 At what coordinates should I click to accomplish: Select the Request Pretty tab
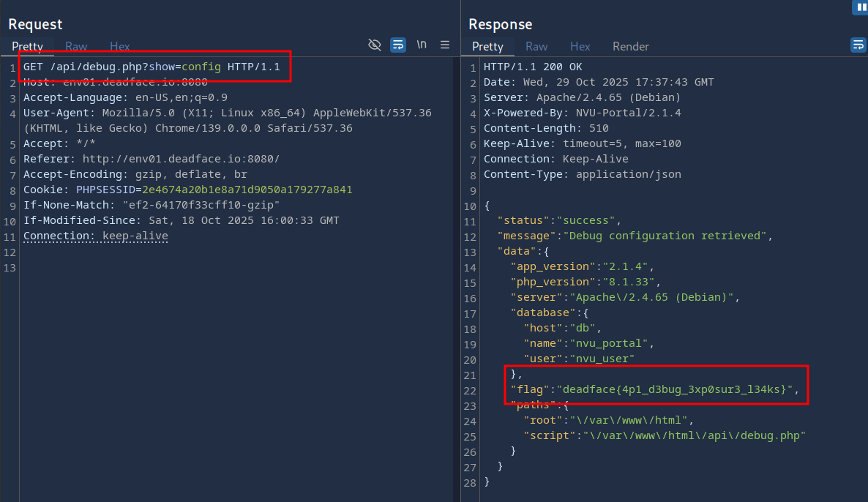point(28,46)
